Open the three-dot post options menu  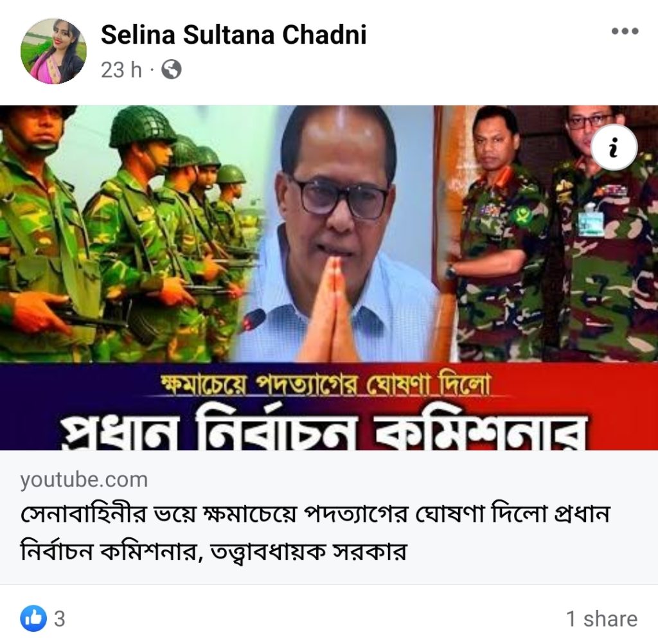pos(625,31)
